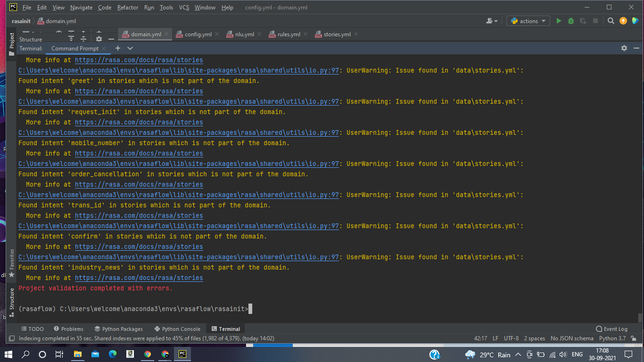This screenshot has width=644, height=362.
Task: Open docs link below the 'industry_news' intent warning
Action: (x=139, y=278)
